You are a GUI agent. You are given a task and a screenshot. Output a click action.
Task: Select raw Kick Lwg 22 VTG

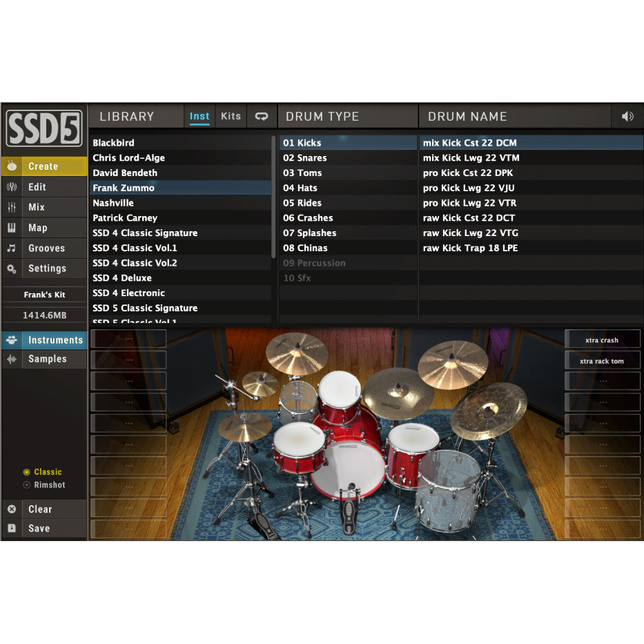531,233
